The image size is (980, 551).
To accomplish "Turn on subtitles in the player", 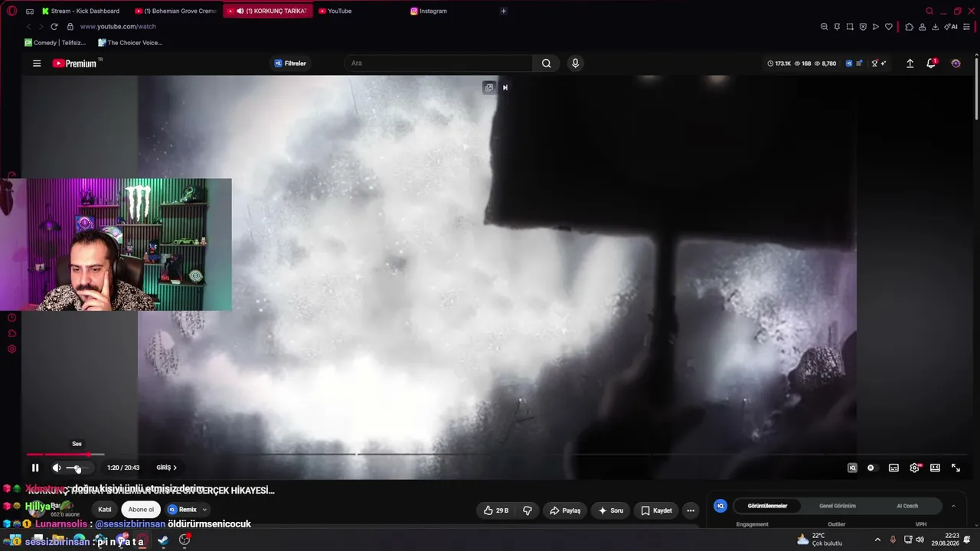I will point(893,468).
